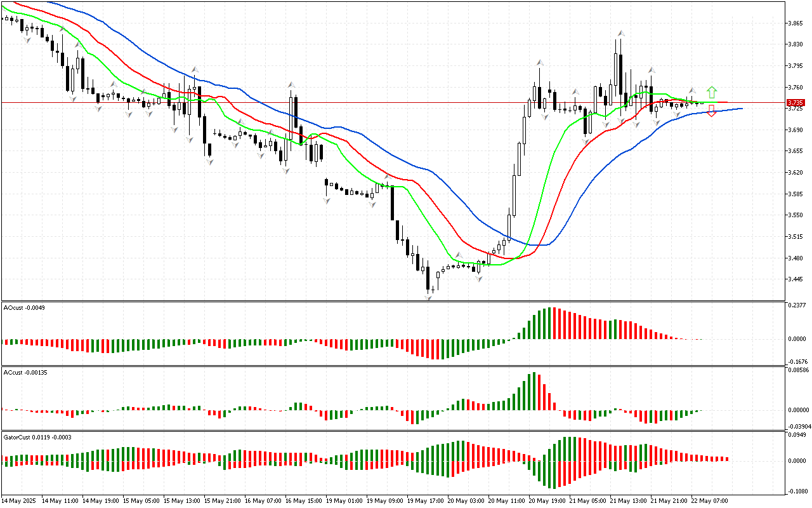Click the up fractal above 20 May 19:00 high

pyautogui.click(x=540, y=62)
